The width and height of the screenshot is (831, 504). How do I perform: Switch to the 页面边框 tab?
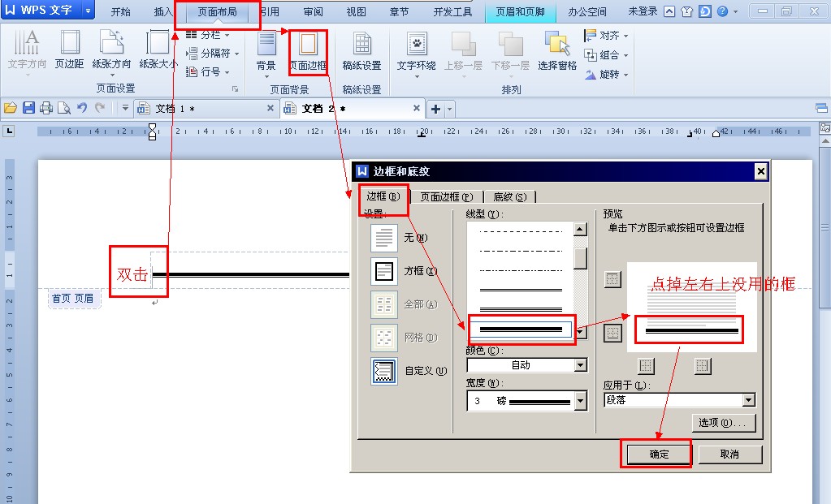[446, 196]
